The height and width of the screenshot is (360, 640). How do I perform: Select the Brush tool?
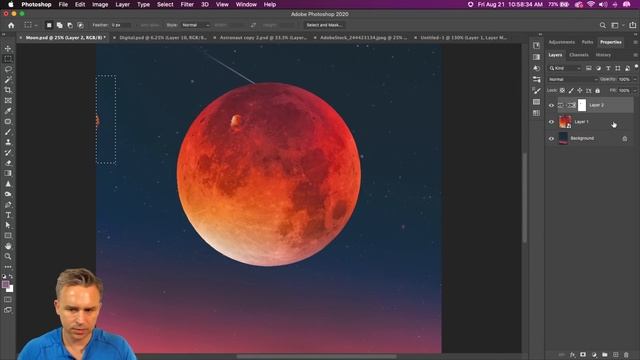pos(8,132)
